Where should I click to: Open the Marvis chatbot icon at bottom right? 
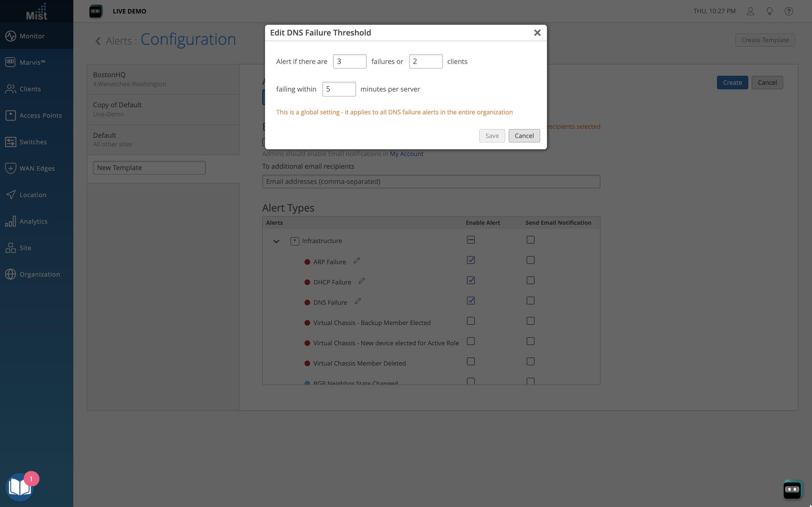(792, 489)
